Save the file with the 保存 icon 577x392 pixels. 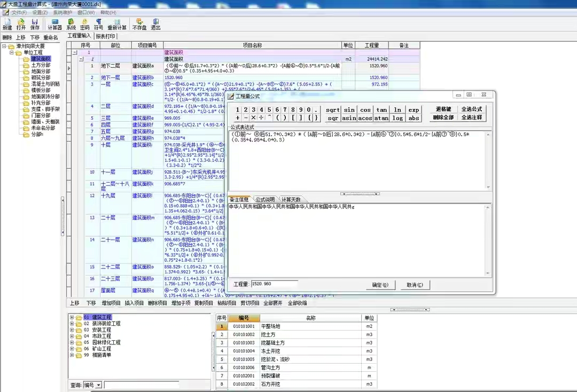35,23
